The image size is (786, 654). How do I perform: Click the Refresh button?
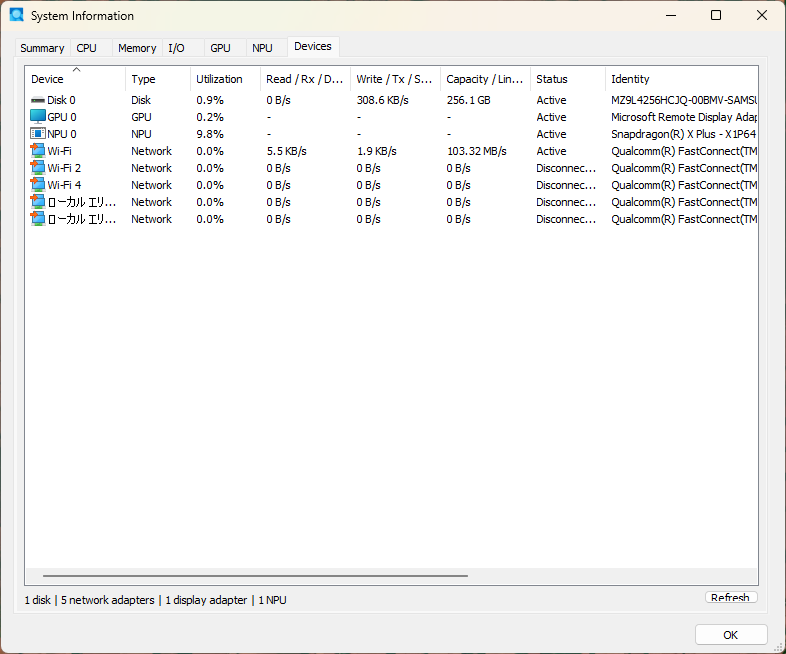[x=731, y=597]
